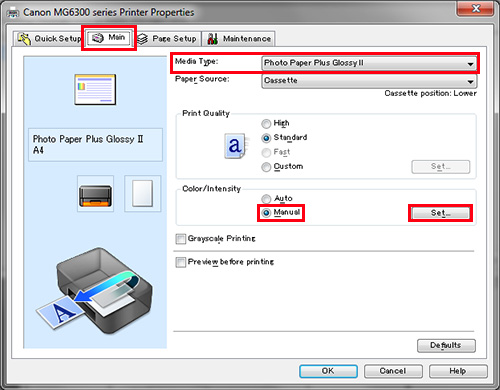The image size is (500, 390).
Task: Enable Preview before printing checkbox
Action: 181,262
